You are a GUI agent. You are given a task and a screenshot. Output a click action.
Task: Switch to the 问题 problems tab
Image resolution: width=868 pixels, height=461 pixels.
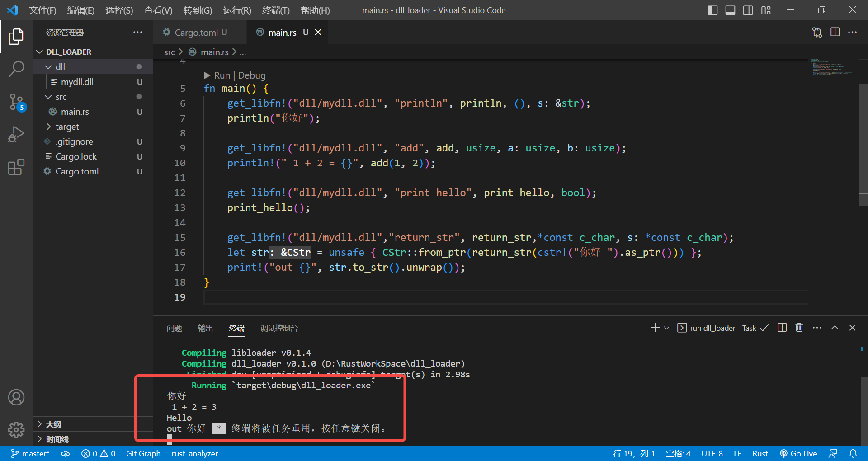[174, 328]
